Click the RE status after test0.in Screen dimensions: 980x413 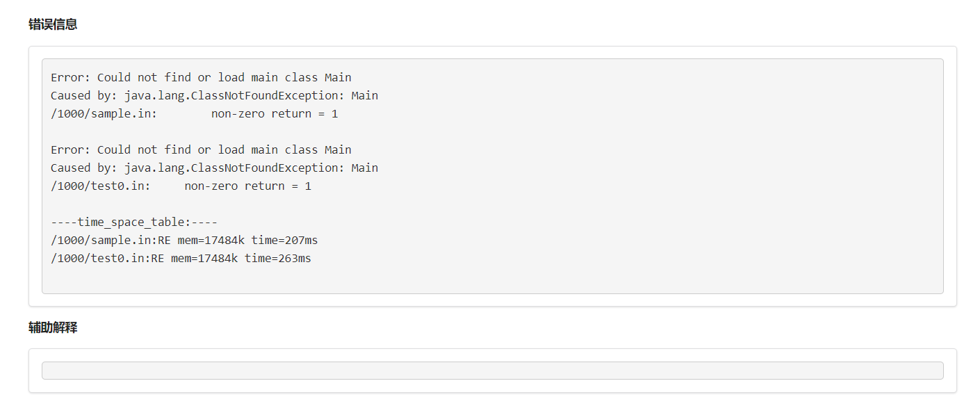click(156, 258)
